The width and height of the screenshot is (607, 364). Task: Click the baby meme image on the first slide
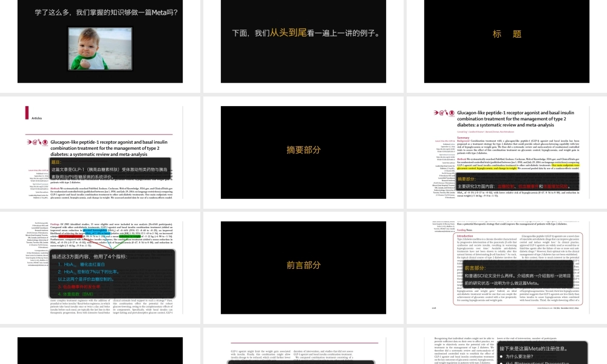(x=101, y=49)
